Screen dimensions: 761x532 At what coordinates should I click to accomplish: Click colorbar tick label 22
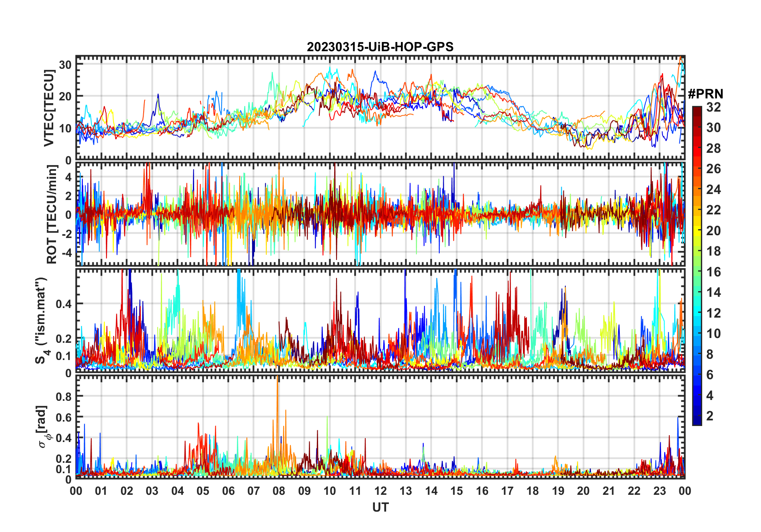[x=713, y=210]
